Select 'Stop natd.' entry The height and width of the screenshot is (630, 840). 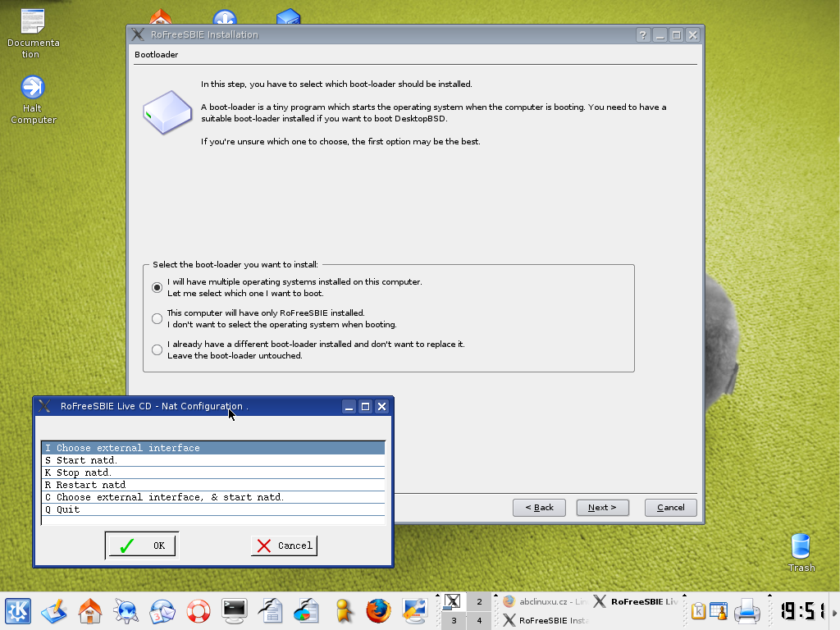pyautogui.click(x=213, y=472)
